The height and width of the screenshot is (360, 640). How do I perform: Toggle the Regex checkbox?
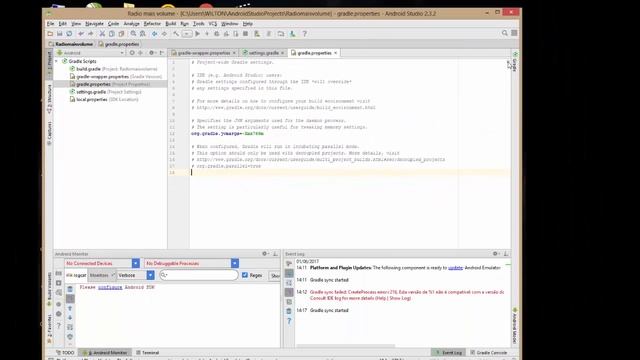pyautogui.click(x=245, y=275)
